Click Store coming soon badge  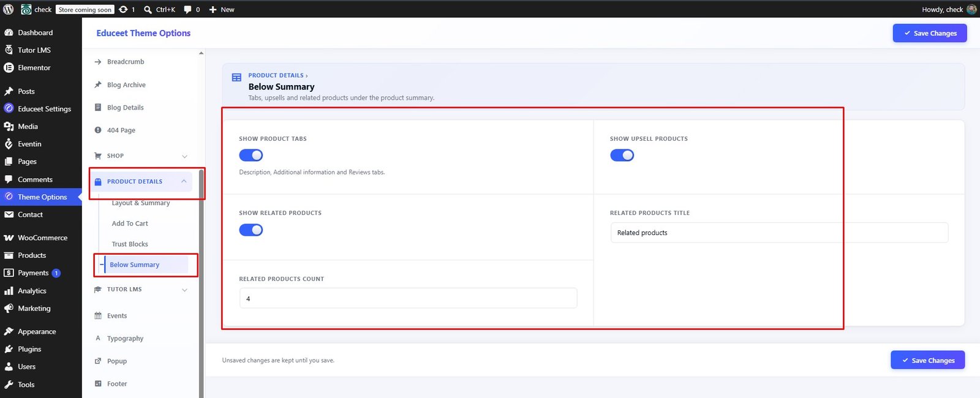tap(85, 9)
